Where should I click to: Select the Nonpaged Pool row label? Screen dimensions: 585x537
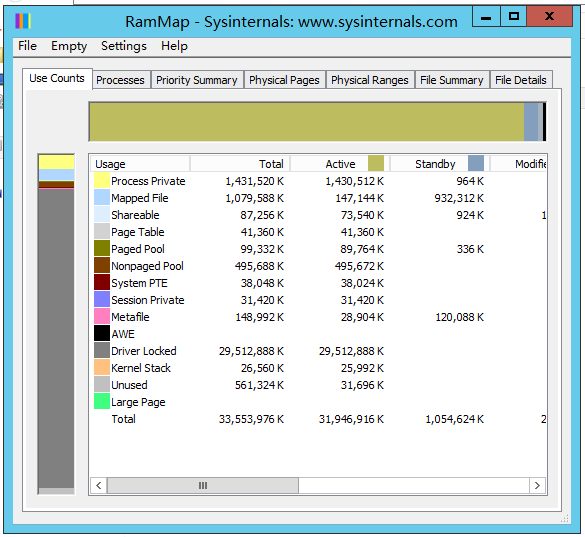(147, 266)
